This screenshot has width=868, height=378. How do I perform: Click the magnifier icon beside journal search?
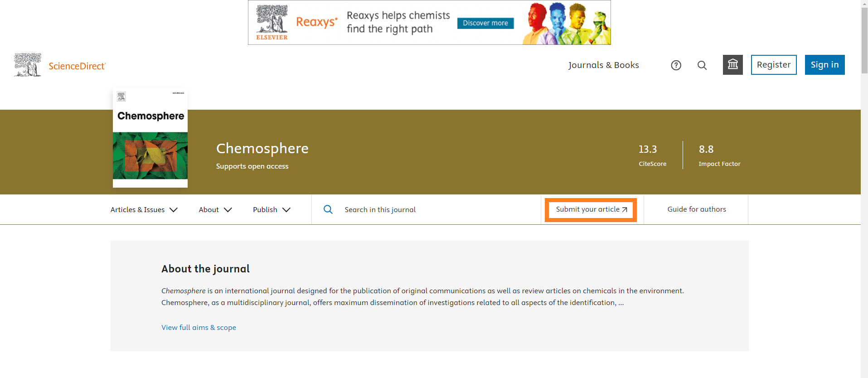pos(328,209)
